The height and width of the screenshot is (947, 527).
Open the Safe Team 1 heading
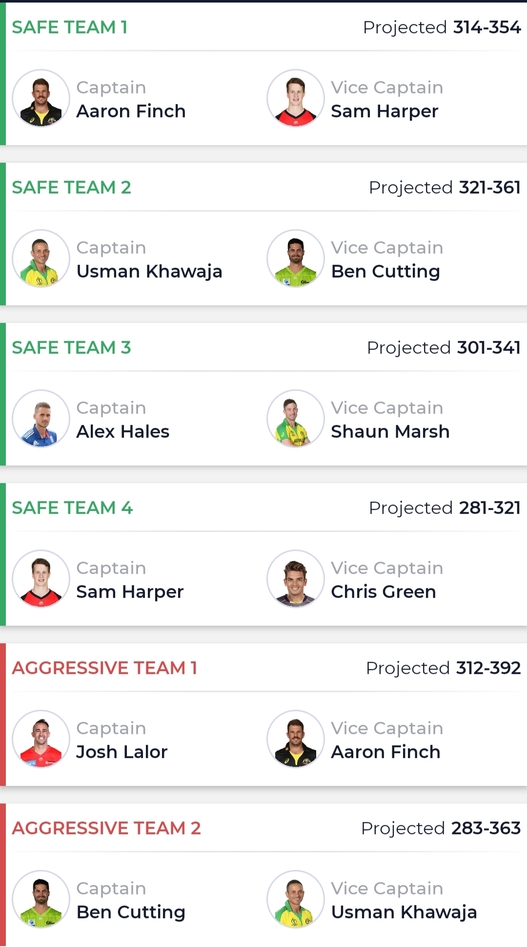tap(69, 27)
